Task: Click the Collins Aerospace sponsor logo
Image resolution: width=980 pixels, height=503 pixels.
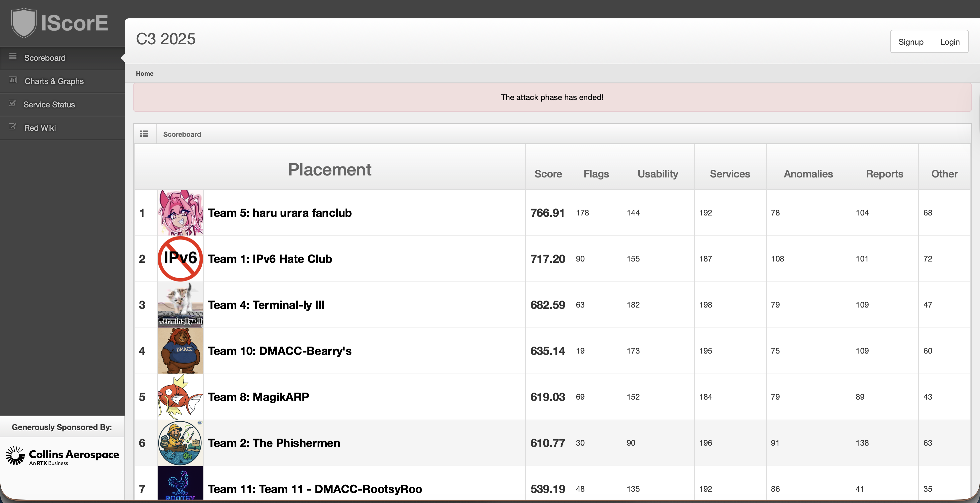Action: pyautogui.click(x=62, y=456)
